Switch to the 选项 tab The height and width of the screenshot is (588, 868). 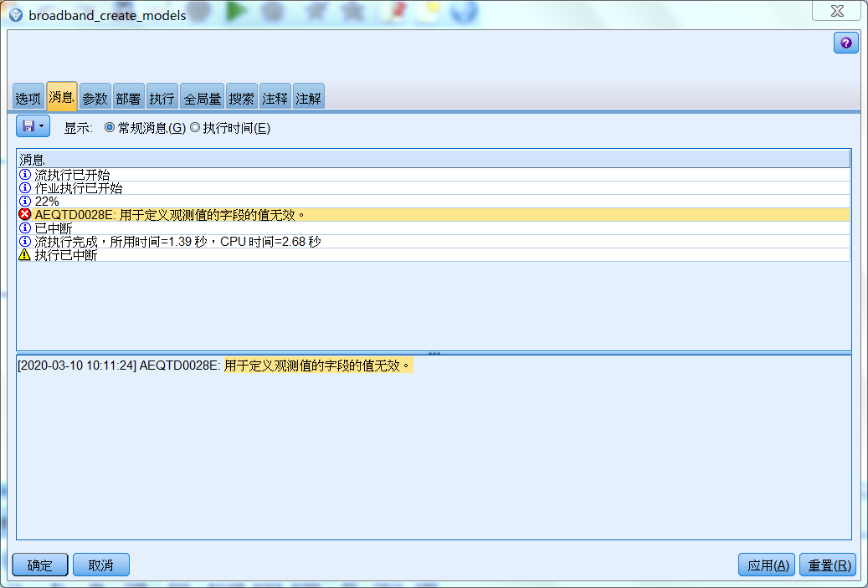28,98
